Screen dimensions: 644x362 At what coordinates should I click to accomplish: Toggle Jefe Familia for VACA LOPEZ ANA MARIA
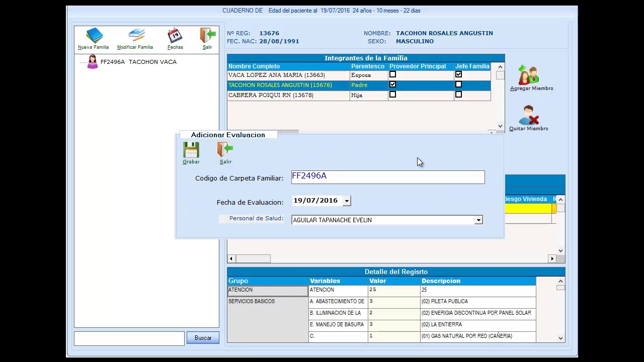coord(458,74)
